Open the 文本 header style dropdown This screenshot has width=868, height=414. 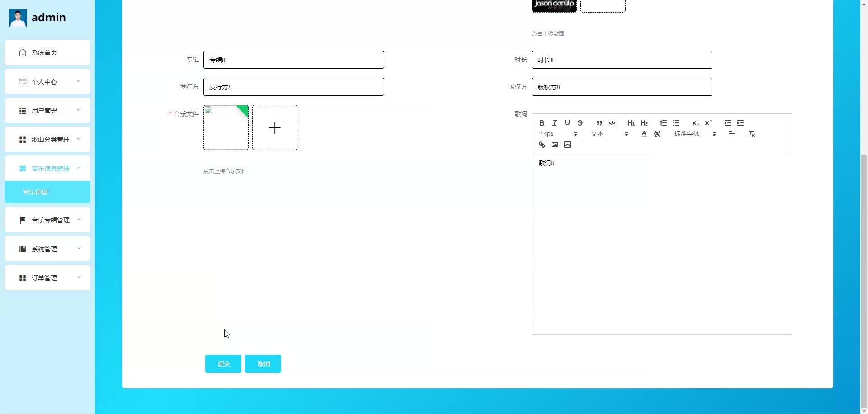tap(609, 134)
